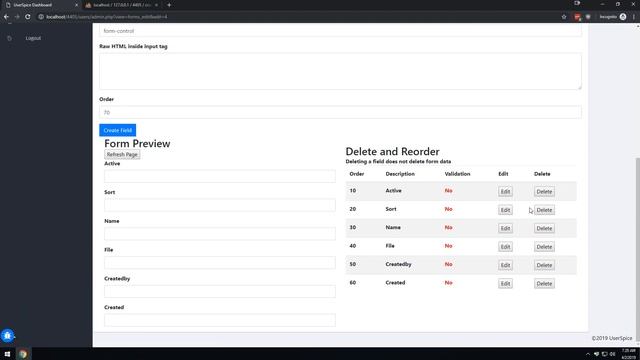The image size is (640, 360).
Task: Open the blue accessibility widget icon
Action: click(x=7, y=336)
